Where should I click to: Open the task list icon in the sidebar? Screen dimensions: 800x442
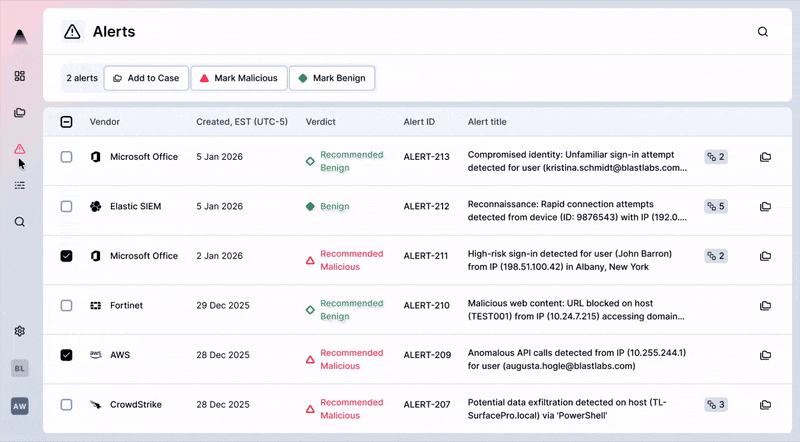[20, 185]
